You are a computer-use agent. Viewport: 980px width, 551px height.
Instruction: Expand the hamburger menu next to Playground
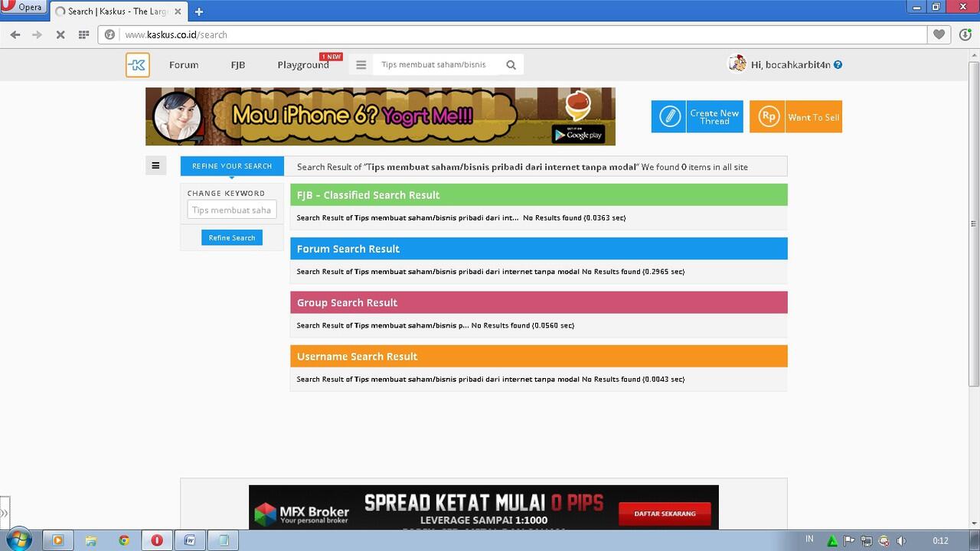coord(361,65)
